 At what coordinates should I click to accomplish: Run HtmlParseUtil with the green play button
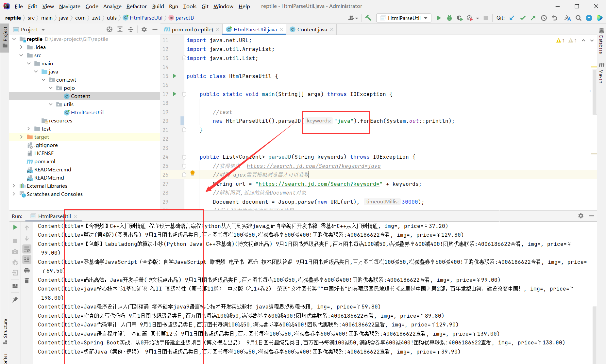tap(439, 18)
